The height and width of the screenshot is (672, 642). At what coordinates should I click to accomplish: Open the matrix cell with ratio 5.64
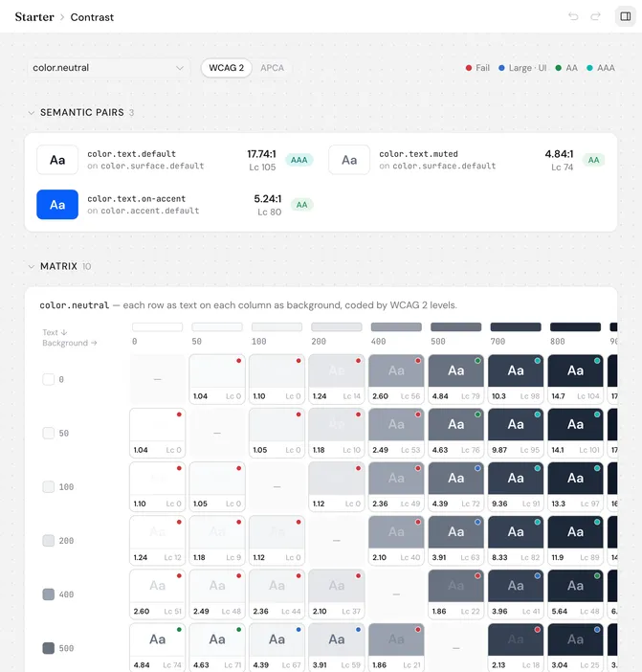(575, 594)
